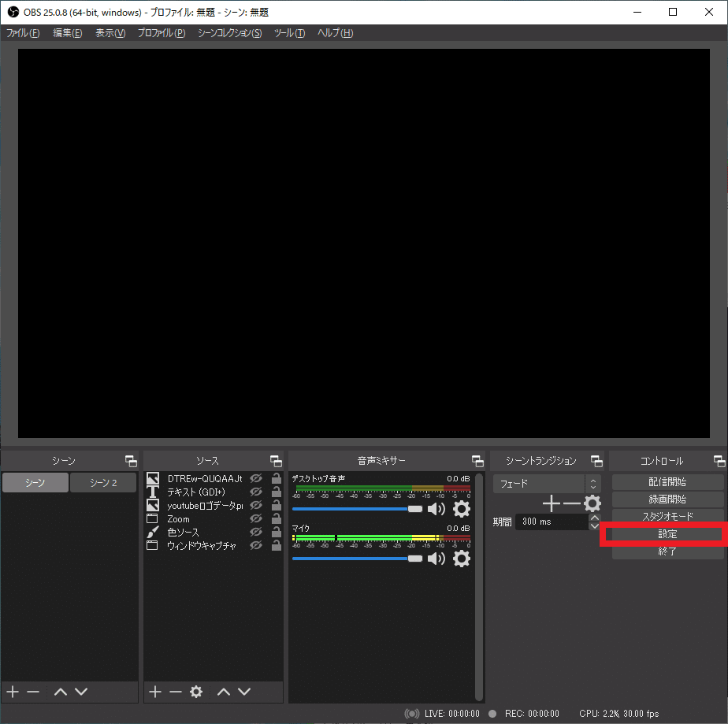Click the 録画開始 button
Viewport: 728px width, 724px height.
(667, 499)
